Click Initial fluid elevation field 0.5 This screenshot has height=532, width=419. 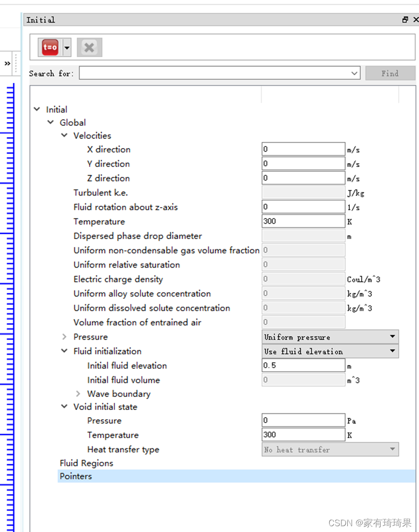303,365
